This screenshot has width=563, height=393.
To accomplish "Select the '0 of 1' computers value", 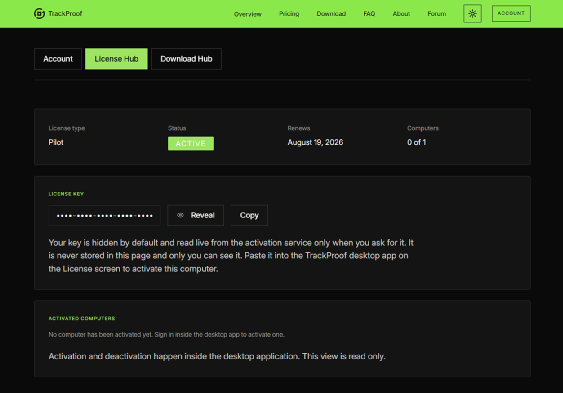I will click(x=417, y=142).
